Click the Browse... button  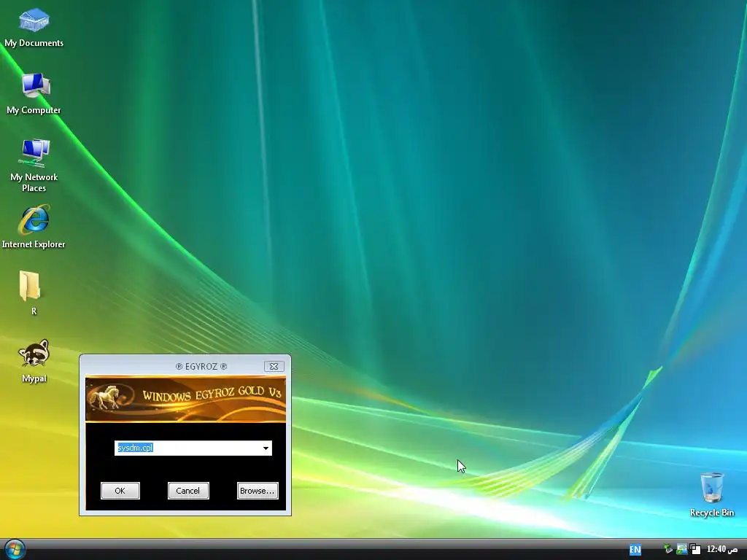(x=258, y=491)
